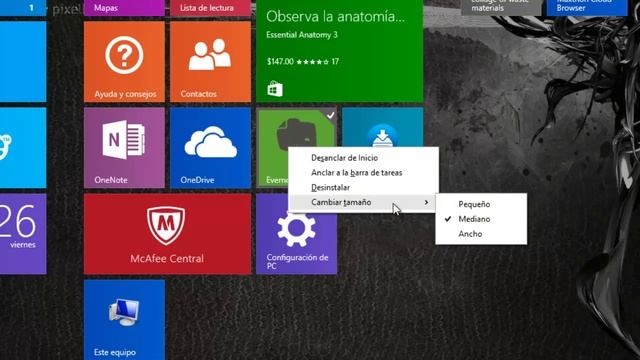Select the checked Mediano size option
The height and width of the screenshot is (360, 640).
481,219
